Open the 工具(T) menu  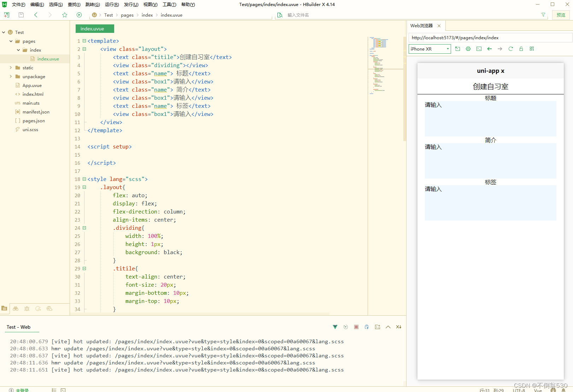coord(169,5)
